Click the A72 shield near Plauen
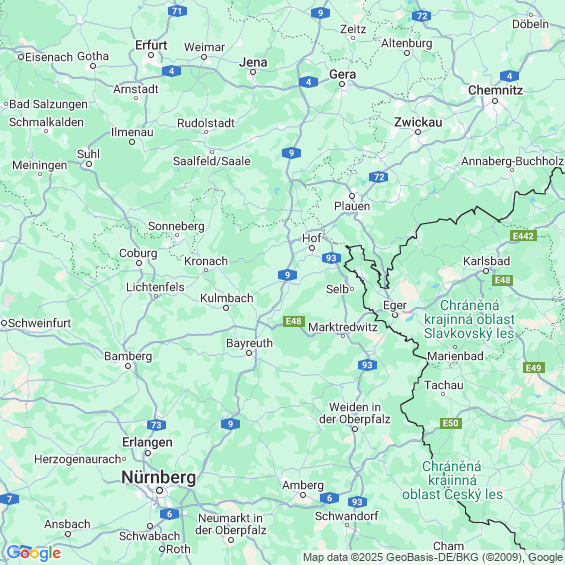Viewport: 565px width, 565px height. (378, 177)
